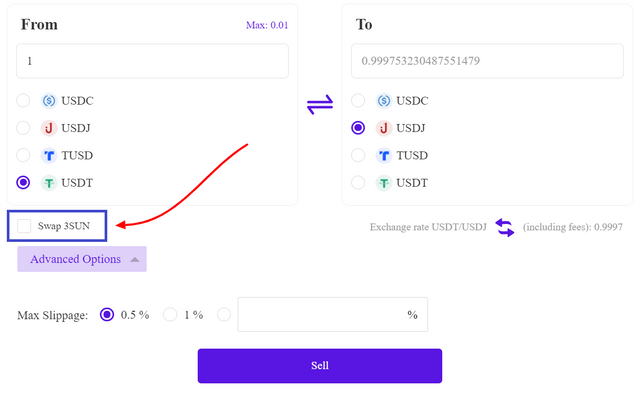The image size is (640, 405).
Task: Click the custom slippage percentage field
Action: [x=333, y=314]
